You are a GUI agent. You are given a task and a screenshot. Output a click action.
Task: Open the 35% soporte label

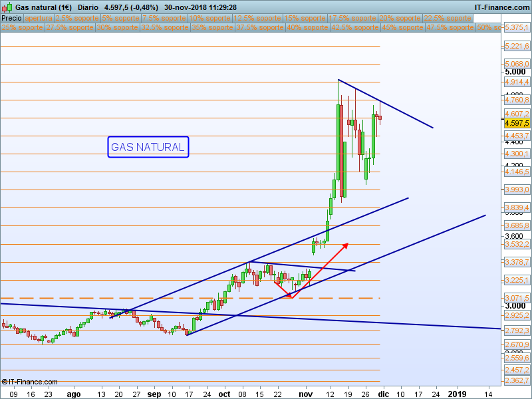click(212, 27)
